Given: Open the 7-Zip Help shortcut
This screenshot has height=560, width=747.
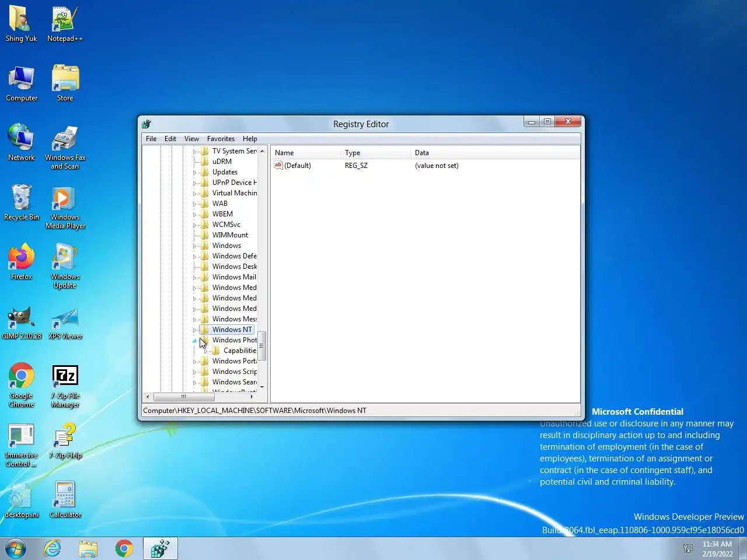Looking at the screenshot, I should 65,441.
